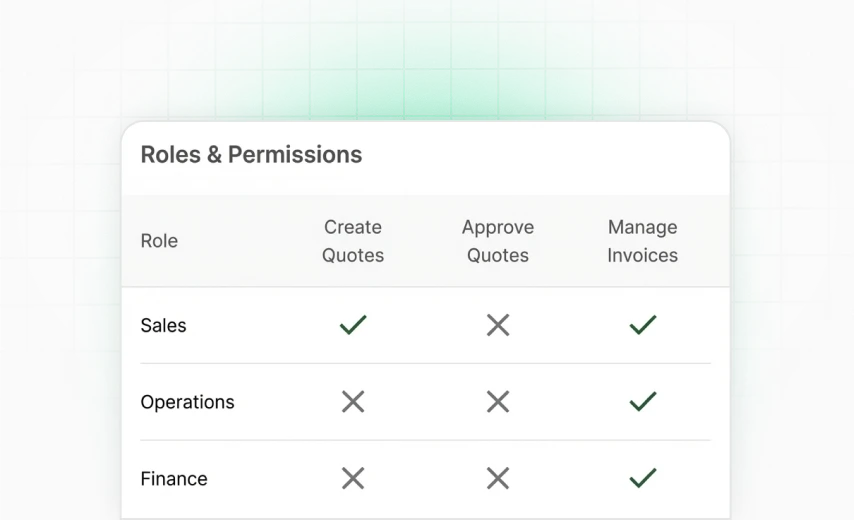Click the Sales Manage Invoices checkmark
Viewport: 854px width, 520px height.
pyautogui.click(x=643, y=325)
